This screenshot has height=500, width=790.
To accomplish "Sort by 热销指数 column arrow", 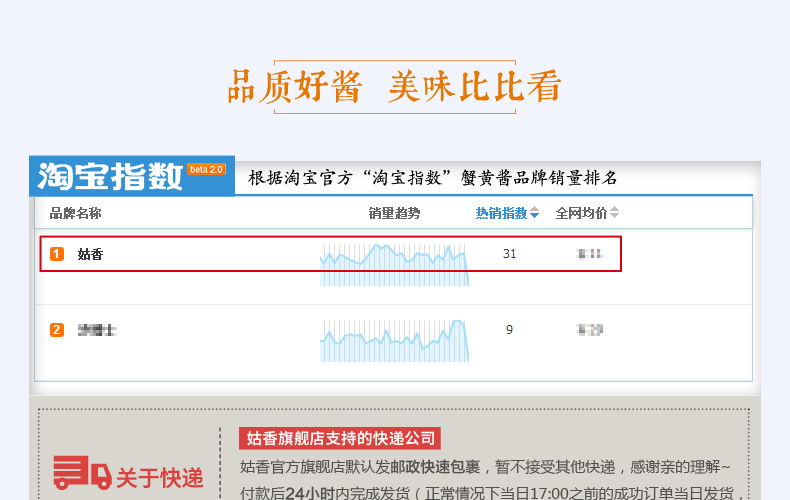I will pos(535,213).
